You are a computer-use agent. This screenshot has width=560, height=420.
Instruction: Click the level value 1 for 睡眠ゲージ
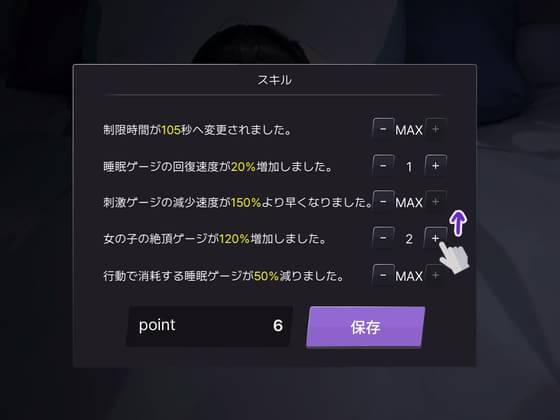409,167
